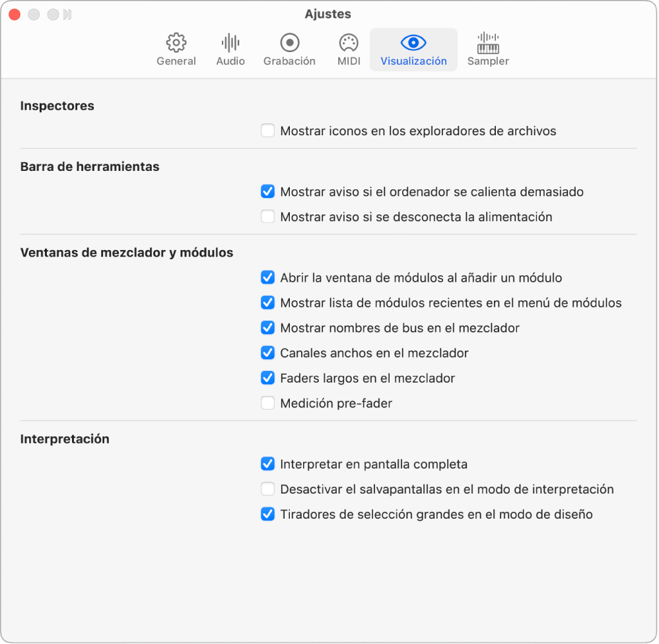Open the General settings pane
The height and width of the screenshot is (644, 659).
coord(176,49)
